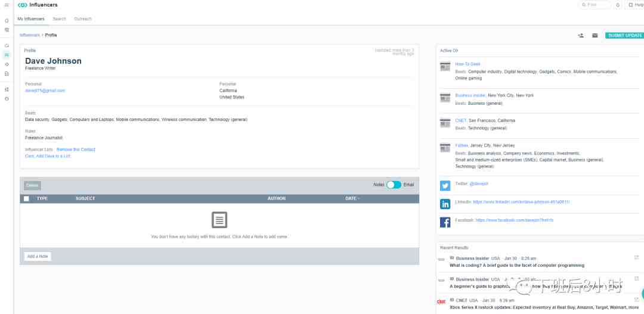Sort by the DATE column header
The height and width of the screenshot is (314, 644).
point(352,198)
